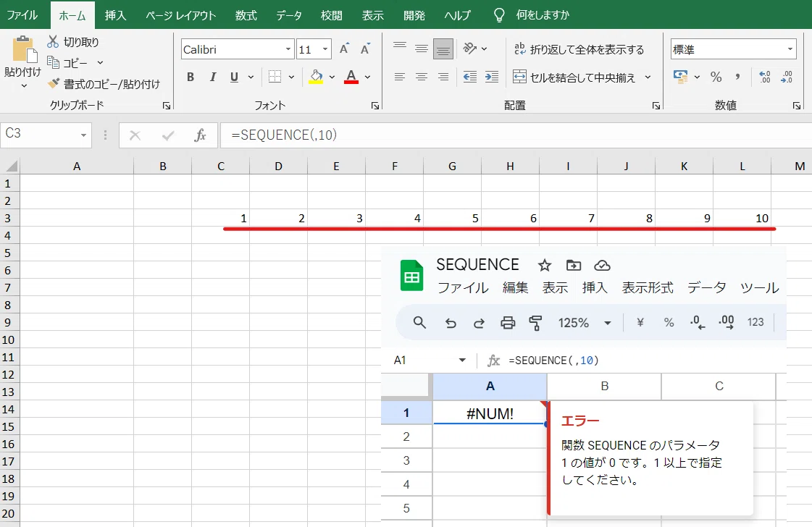Click the cell borders icon
Viewport: 812px width, 527px height.
(275, 77)
